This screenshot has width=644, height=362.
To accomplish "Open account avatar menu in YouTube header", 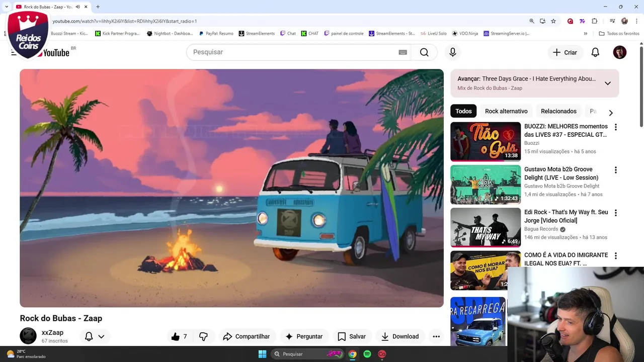I will 620,52.
